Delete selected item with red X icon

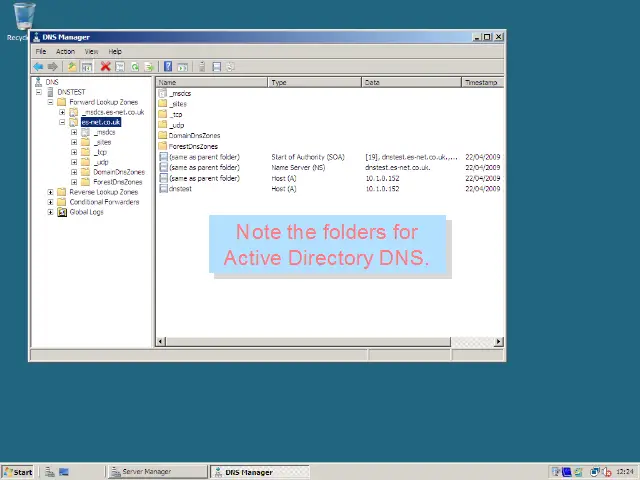pyautogui.click(x=106, y=67)
